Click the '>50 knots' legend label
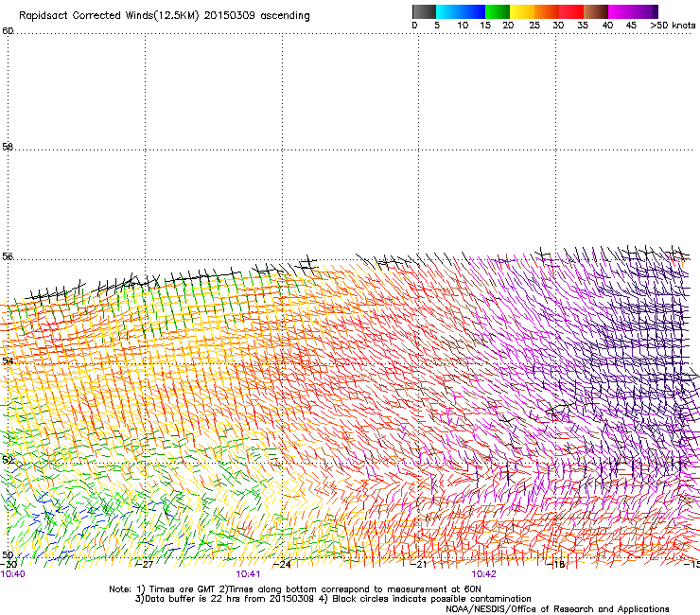 click(673, 26)
